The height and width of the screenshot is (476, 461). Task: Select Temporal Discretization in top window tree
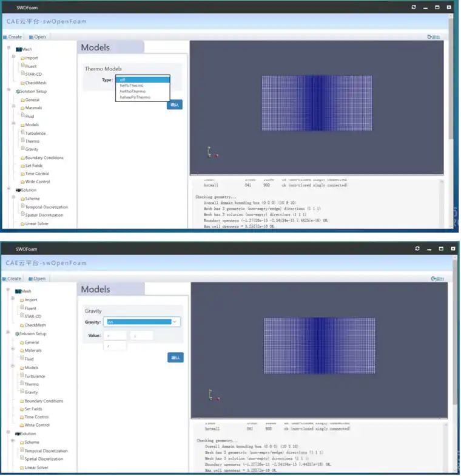46,207
